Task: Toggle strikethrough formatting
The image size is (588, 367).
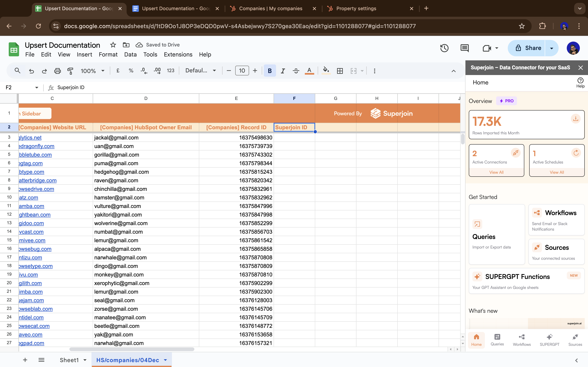Action: (x=296, y=71)
